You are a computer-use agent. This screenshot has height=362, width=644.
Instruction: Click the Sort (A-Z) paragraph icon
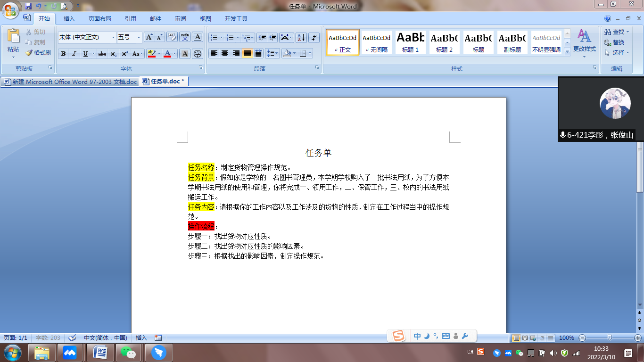(x=301, y=38)
